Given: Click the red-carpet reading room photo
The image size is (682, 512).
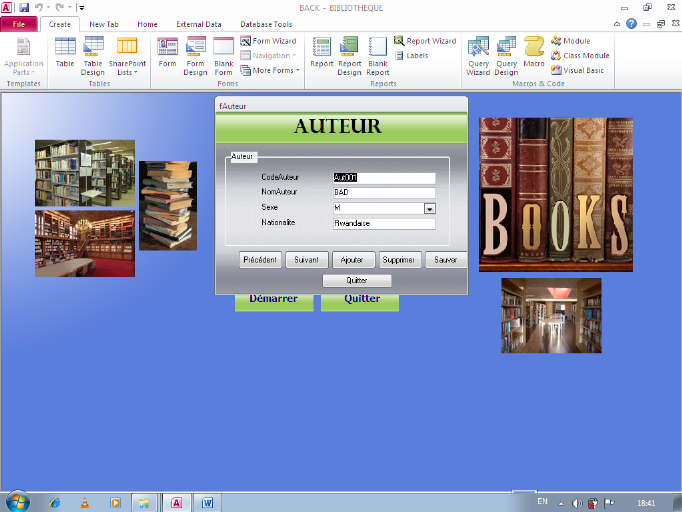Looking at the screenshot, I should (x=85, y=244).
